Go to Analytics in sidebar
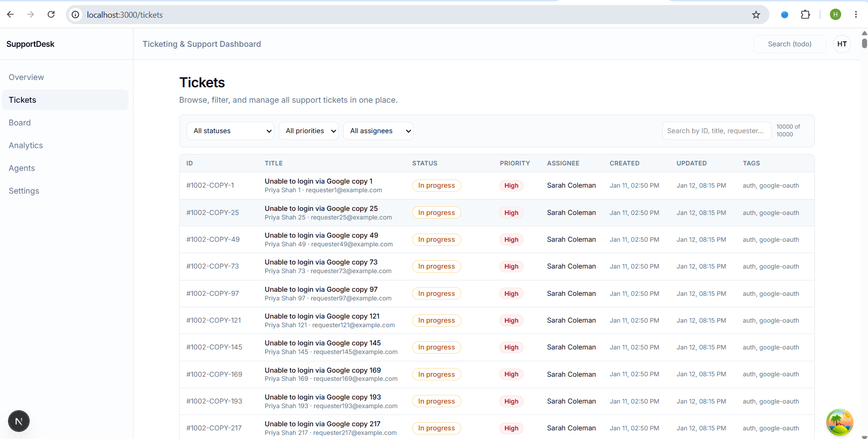868x439 pixels. click(x=65, y=145)
